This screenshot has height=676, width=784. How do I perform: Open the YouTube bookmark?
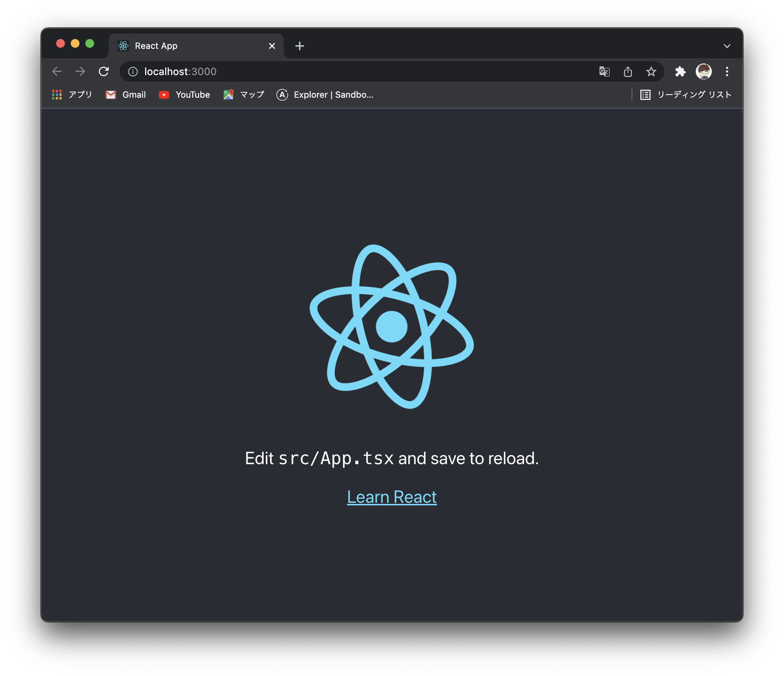tap(184, 95)
